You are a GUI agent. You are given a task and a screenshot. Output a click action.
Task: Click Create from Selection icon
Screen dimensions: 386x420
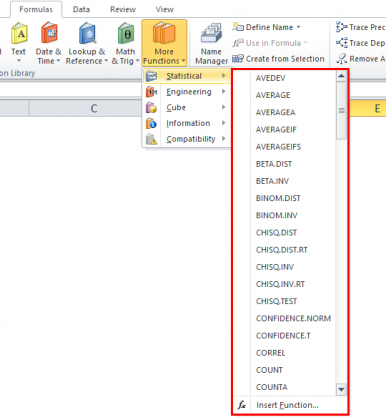point(238,59)
